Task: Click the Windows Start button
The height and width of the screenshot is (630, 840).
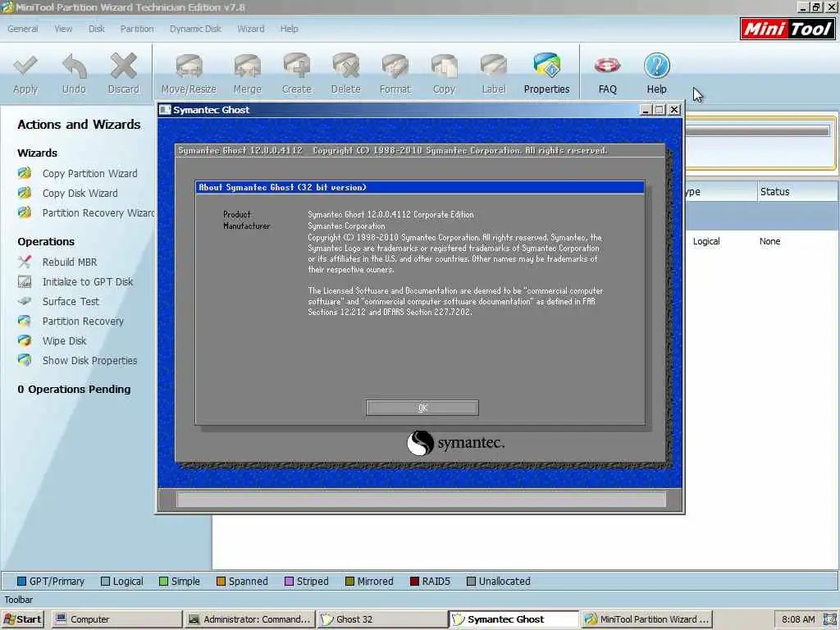Action: coord(22,619)
